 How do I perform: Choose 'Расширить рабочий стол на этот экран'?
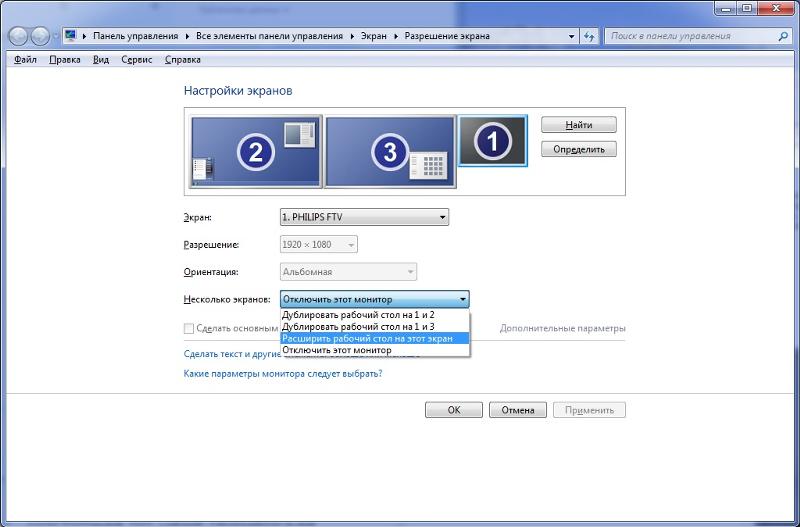pos(374,338)
